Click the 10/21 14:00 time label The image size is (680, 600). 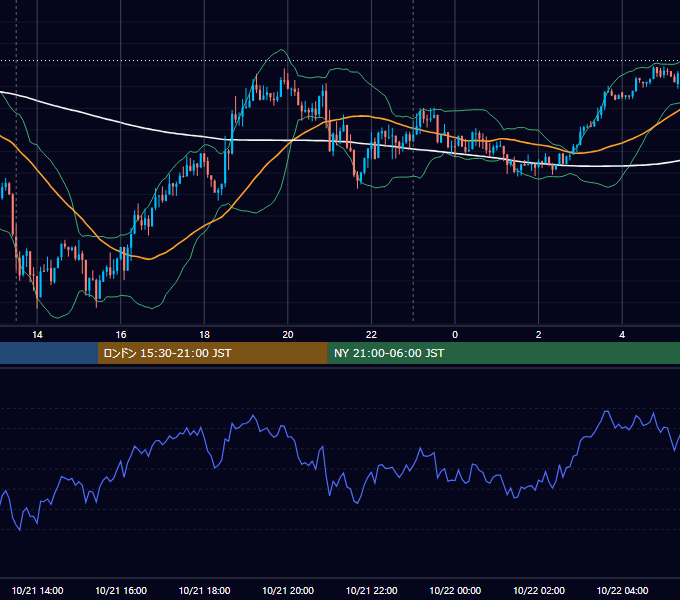tap(37, 590)
